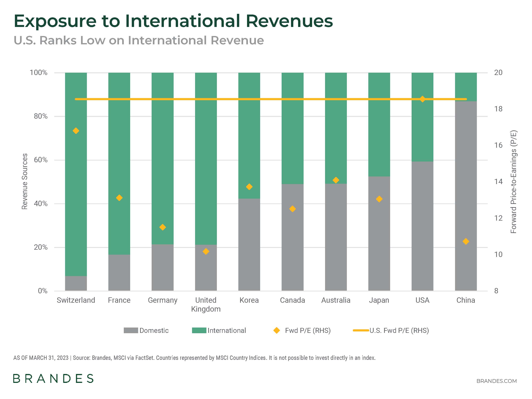Click the 16 right axis value
This screenshot has height=399, width=532.
pos(498,145)
